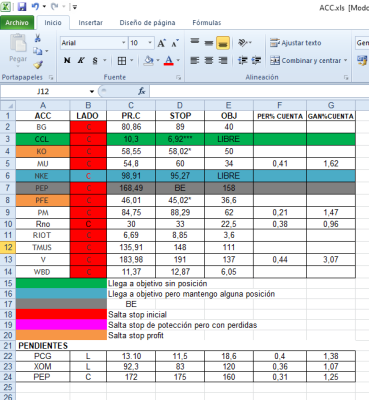The image size is (369, 400).
Task: Toggle Bold formatting N button
Action: click(67, 60)
